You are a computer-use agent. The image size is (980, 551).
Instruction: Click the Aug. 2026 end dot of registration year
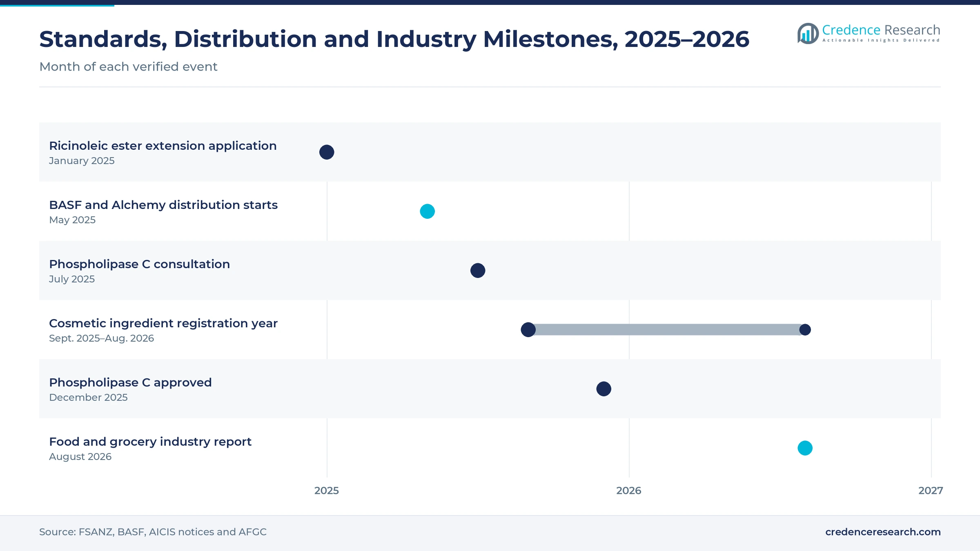click(805, 330)
